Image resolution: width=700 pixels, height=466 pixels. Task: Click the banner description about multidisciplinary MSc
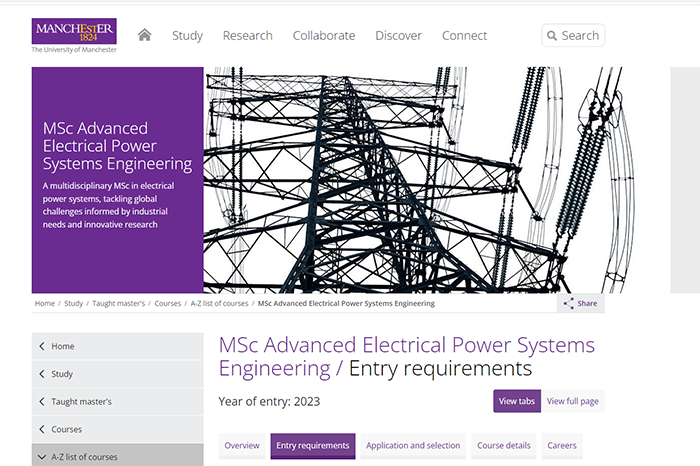tap(108, 205)
